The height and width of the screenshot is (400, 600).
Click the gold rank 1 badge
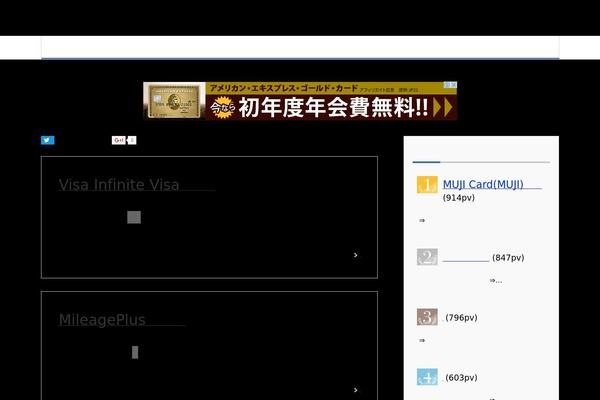click(x=427, y=184)
